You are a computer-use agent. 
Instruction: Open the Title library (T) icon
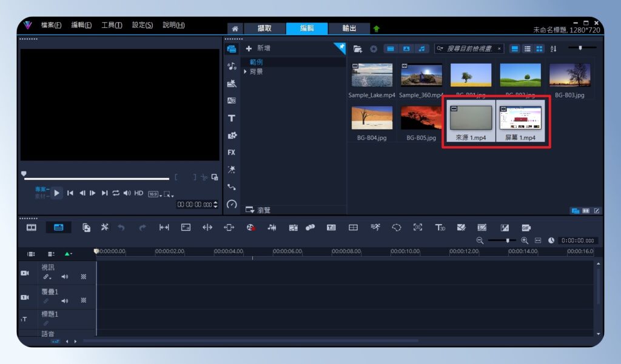coord(232,118)
